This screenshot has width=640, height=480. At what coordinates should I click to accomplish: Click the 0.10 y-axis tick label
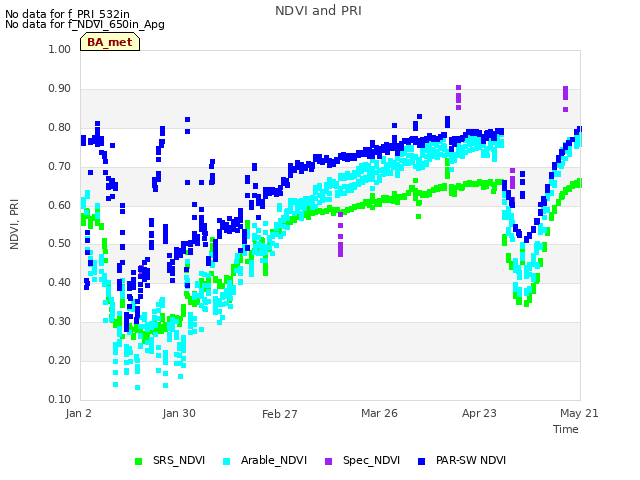(60, 399)
